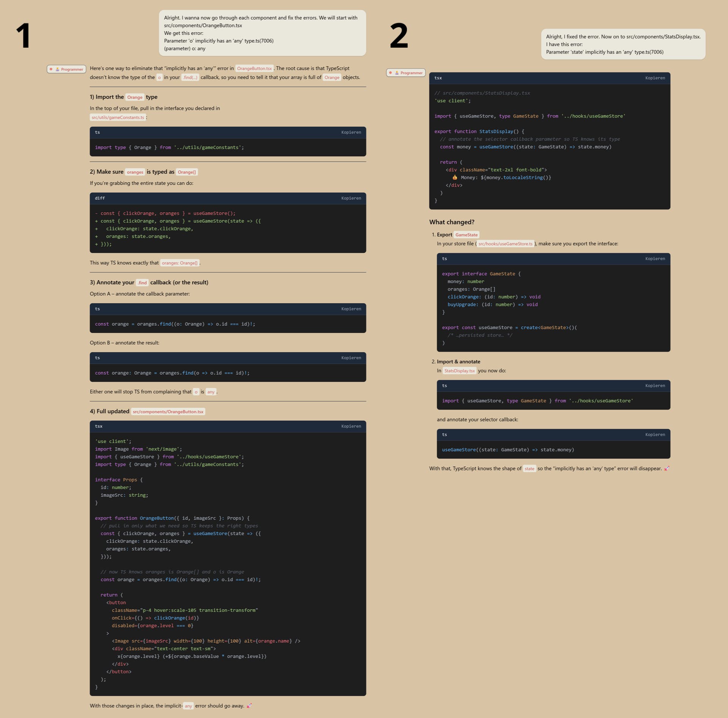Screen dimensions: 728x718
Task: Copy the full OrangeButton.tsx code block
Action: [351, 426]
